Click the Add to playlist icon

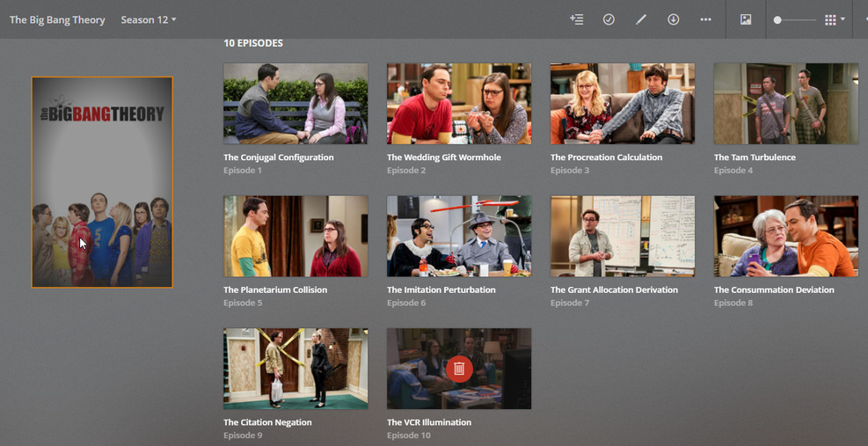(x=576, y=19)
